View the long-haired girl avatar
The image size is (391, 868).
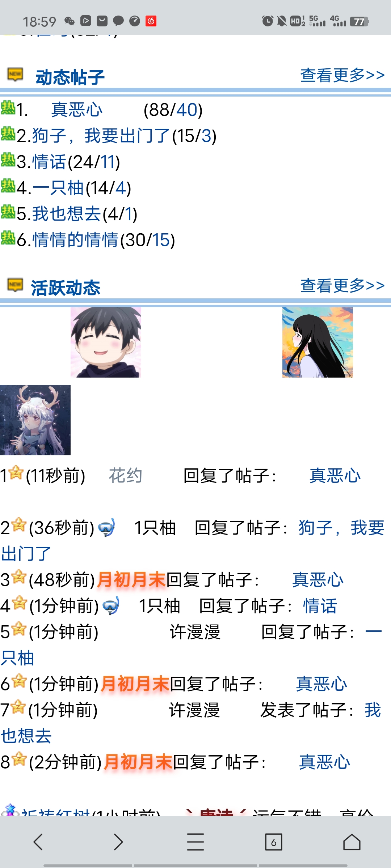click(x=318, y=342)
